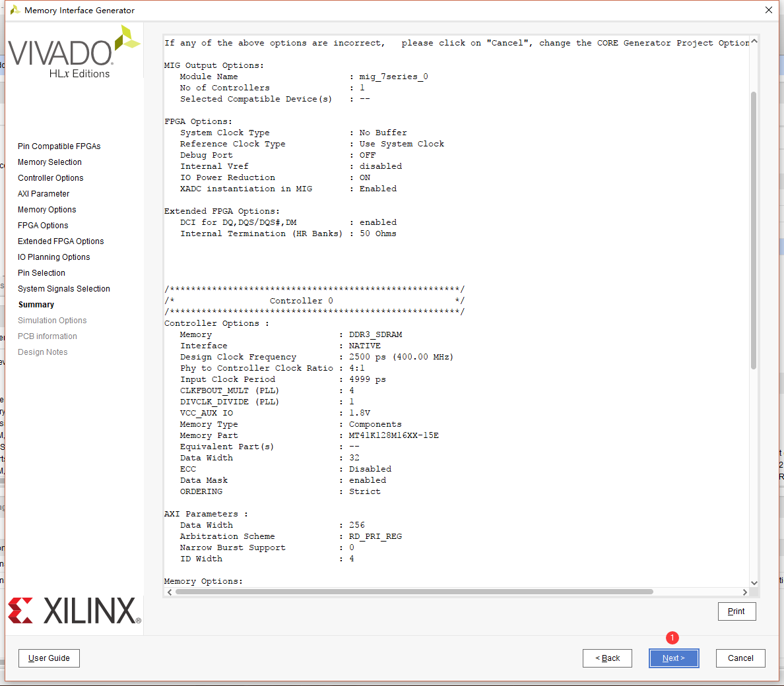Open the Controller Options page
This screenshot has height=686, width=784.
pos(51,177)
